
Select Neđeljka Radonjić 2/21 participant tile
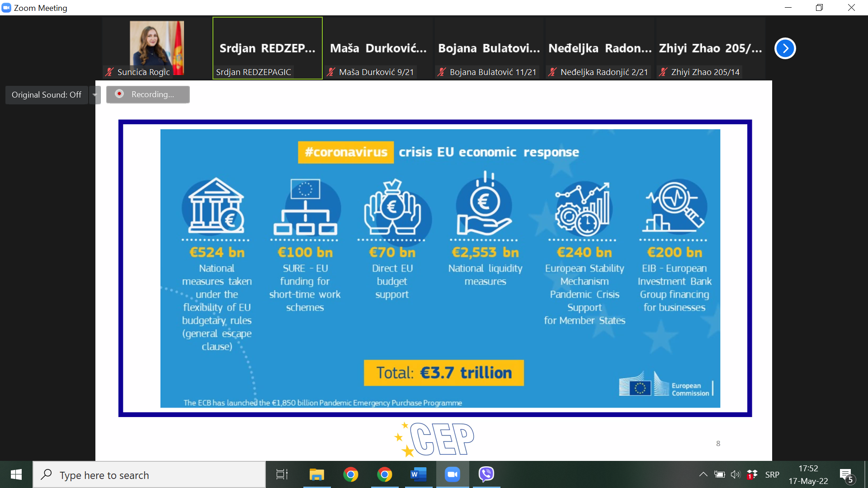600,48
